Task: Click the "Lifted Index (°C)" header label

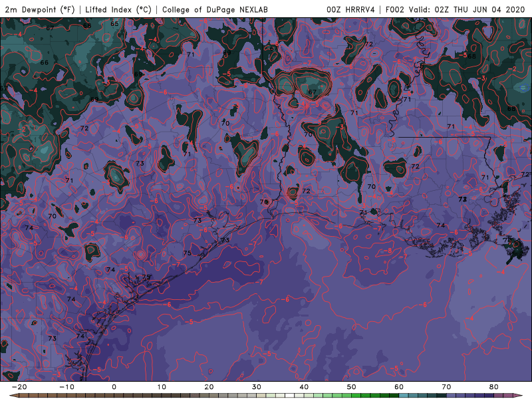Action: (118, 9)
